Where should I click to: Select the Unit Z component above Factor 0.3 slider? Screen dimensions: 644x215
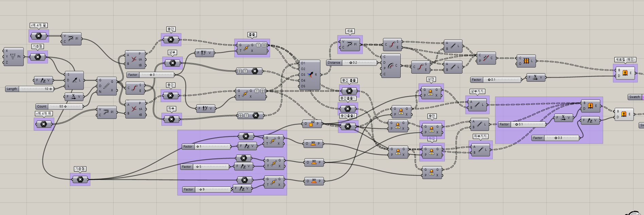tap(590, 120)
